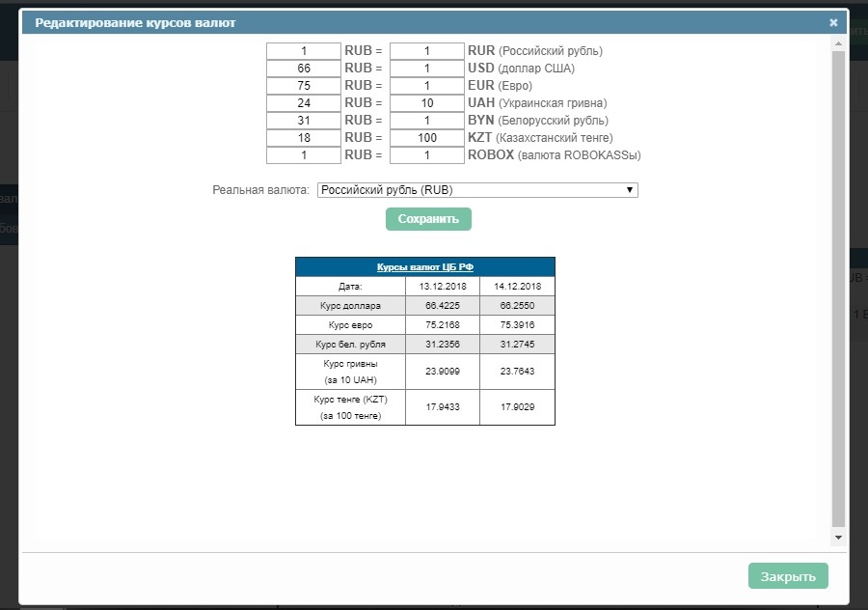Screen dimensions: 868x610
Task: Click the 13.12.2018 euro rate cell
Action: pyautogui.click(x=442, y=324)
